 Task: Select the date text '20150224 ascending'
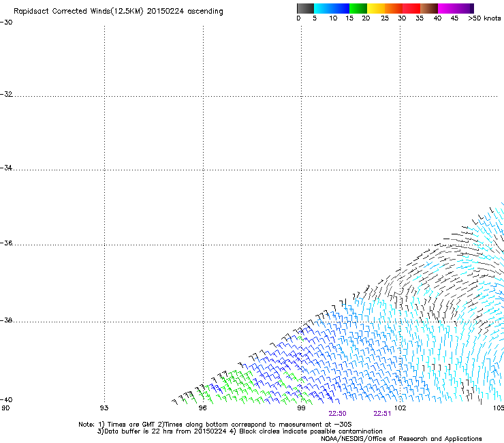click(x=185, y=12)
